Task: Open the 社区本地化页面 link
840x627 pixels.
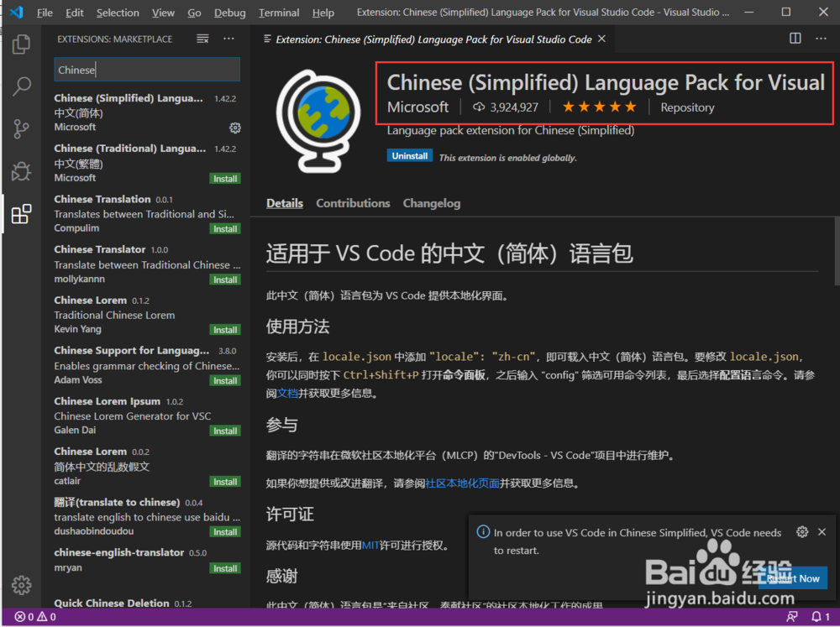Action: (x=462, y=483)
